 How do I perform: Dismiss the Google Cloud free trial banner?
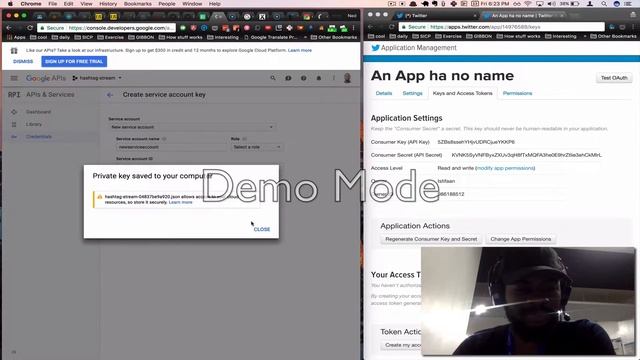pos(23,62)
